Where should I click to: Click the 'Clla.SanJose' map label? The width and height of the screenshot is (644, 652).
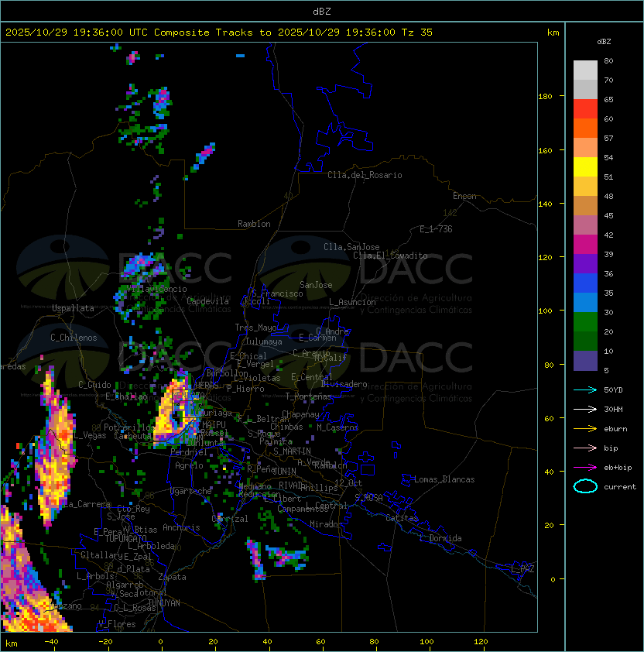pyautogui.click(x=351, y=247)
